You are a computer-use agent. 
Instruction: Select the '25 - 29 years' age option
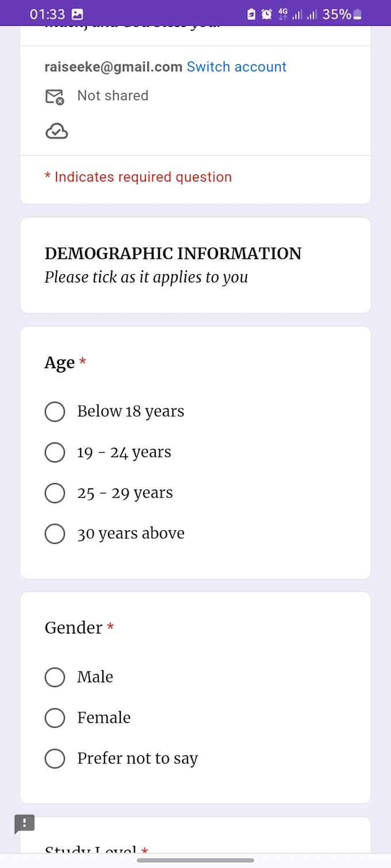(55, 493)
